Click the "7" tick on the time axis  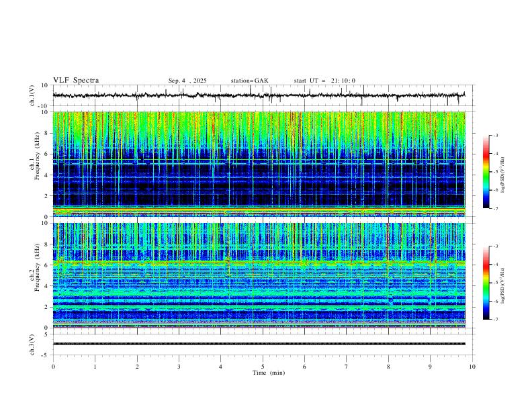(x=347, y=367)
